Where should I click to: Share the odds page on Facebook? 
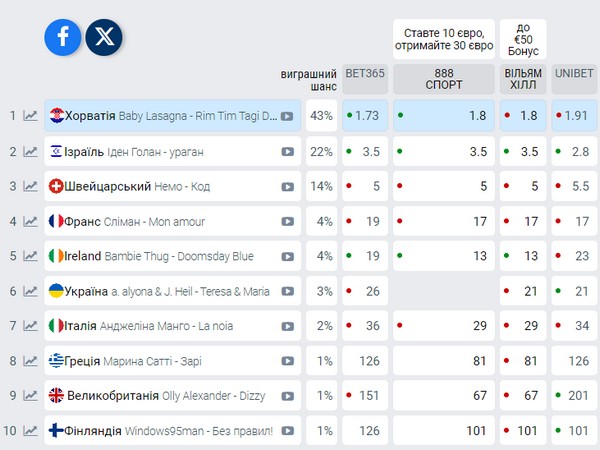pyautogui.click(x=63, y=37)
